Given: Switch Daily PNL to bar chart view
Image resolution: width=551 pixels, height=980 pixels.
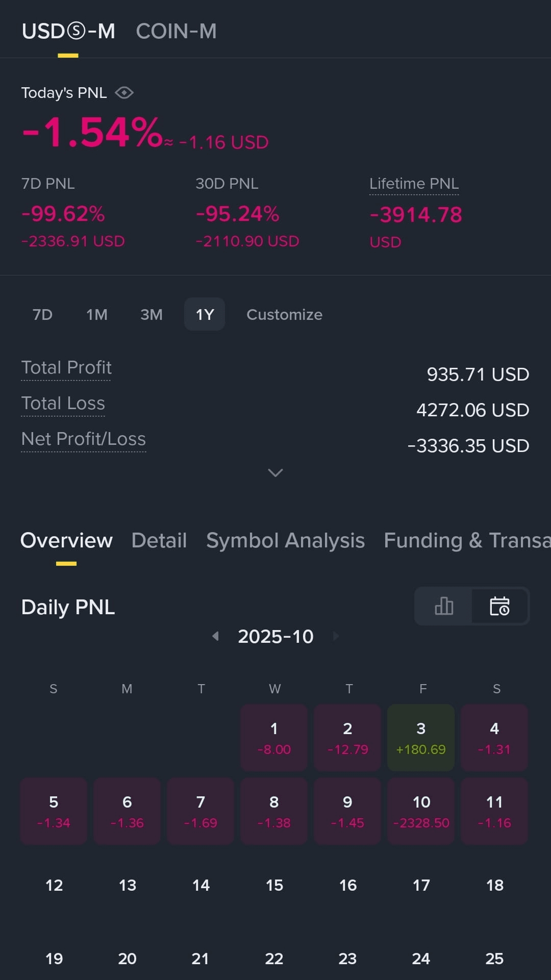Looking at the screenshot, I should [x=444, y=606].
